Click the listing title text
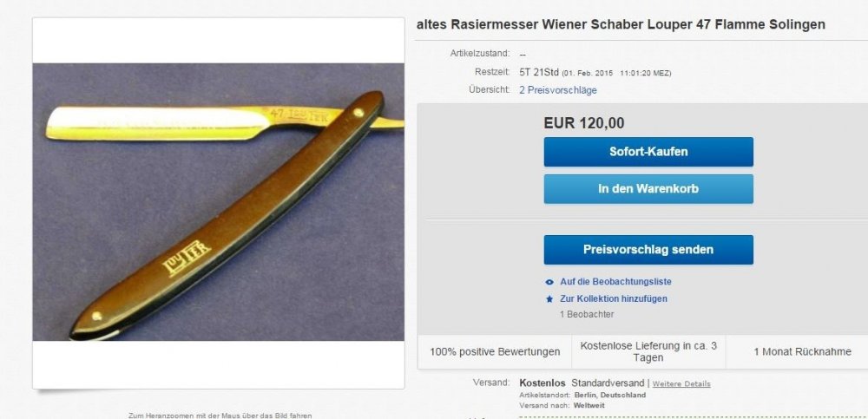The height and width of the screenshot is (419, 868). coord(621,24)
